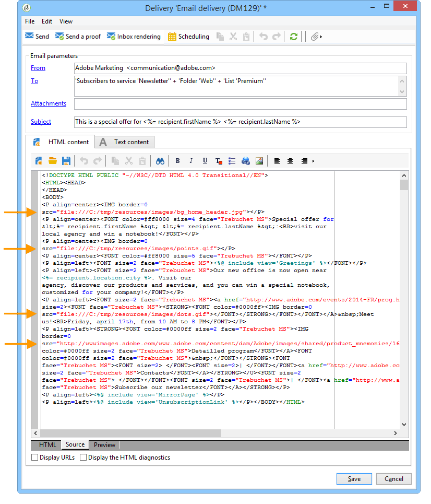
Task: Click the top toolbar Redo arrow
Action: tap(276, 37)
